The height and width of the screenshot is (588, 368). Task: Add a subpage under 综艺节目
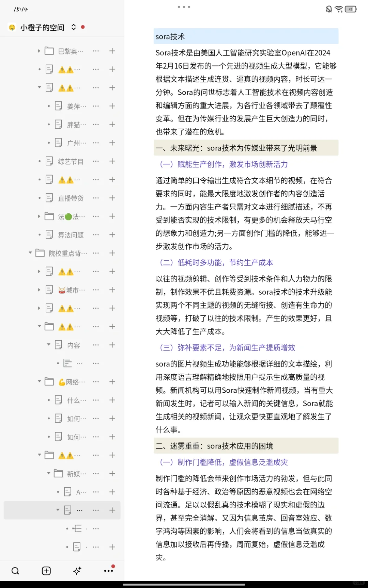pyautogui.click(x=112, y=161)
